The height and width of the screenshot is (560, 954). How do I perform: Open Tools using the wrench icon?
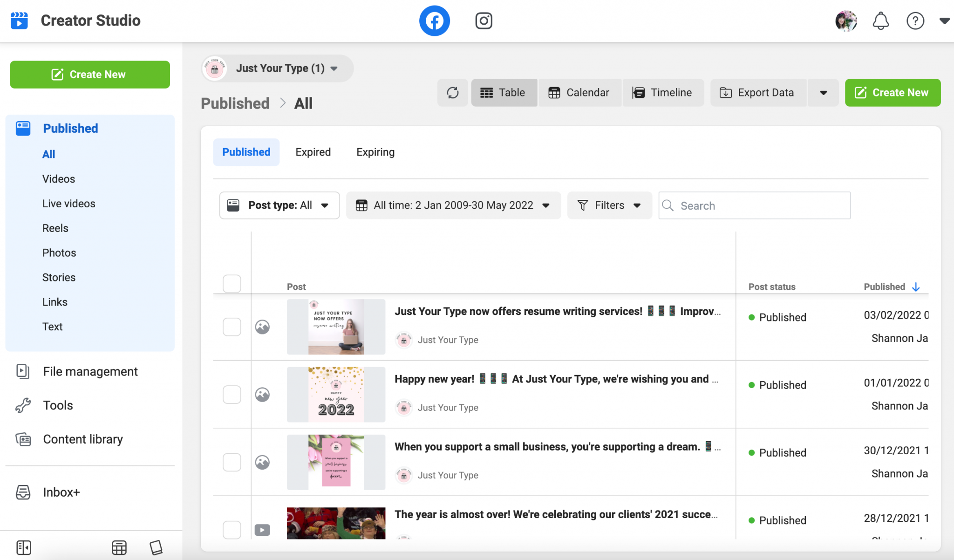23,405
